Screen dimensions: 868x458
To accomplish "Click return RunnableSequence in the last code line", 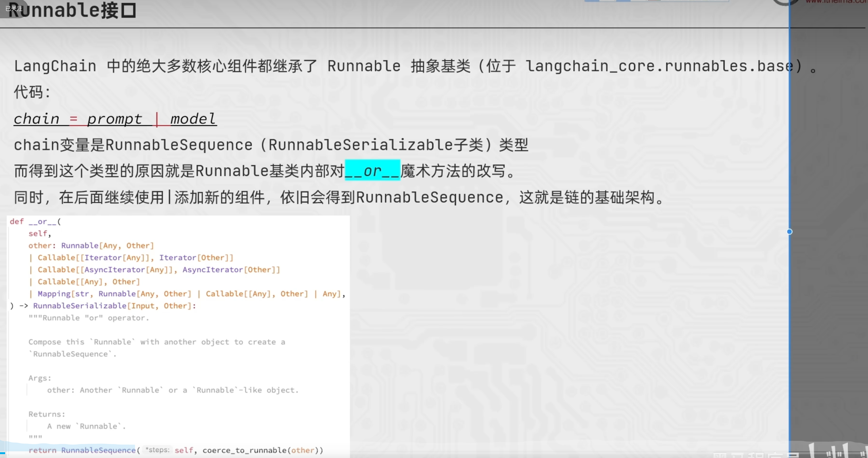I will 82,450.
